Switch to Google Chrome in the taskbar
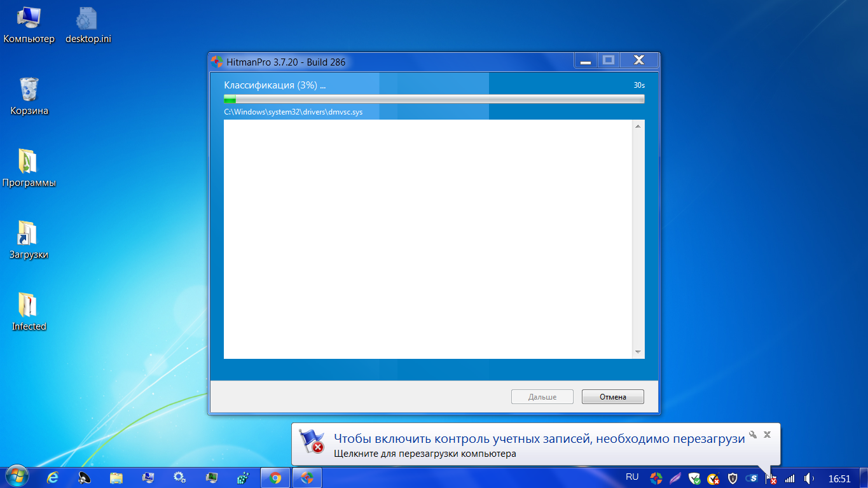The width and height of the screenshot is (868, 488). pos(275,478)
